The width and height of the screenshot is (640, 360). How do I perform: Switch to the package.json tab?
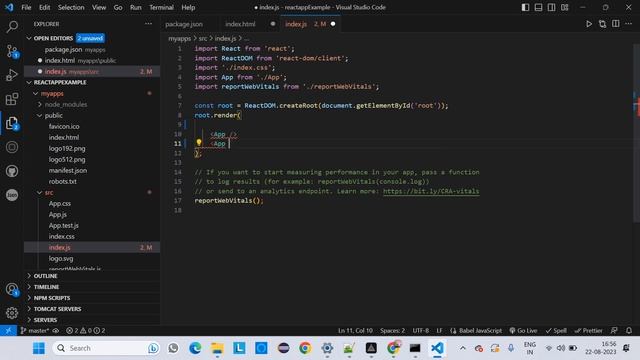(x=184, y=24)
